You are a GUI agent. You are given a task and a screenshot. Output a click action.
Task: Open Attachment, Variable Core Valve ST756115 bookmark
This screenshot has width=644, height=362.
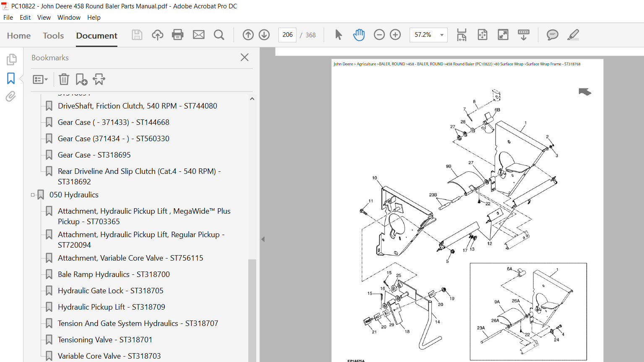tap(130, 258)
